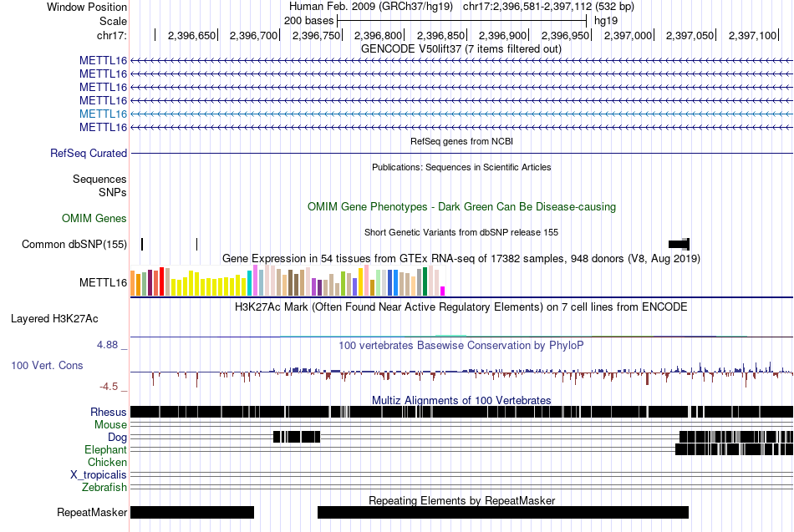Click the Human Feb. 2009 (GRCh37/hg19) position text
Viewport: 794px width, 532px height.
click(371, 7)
